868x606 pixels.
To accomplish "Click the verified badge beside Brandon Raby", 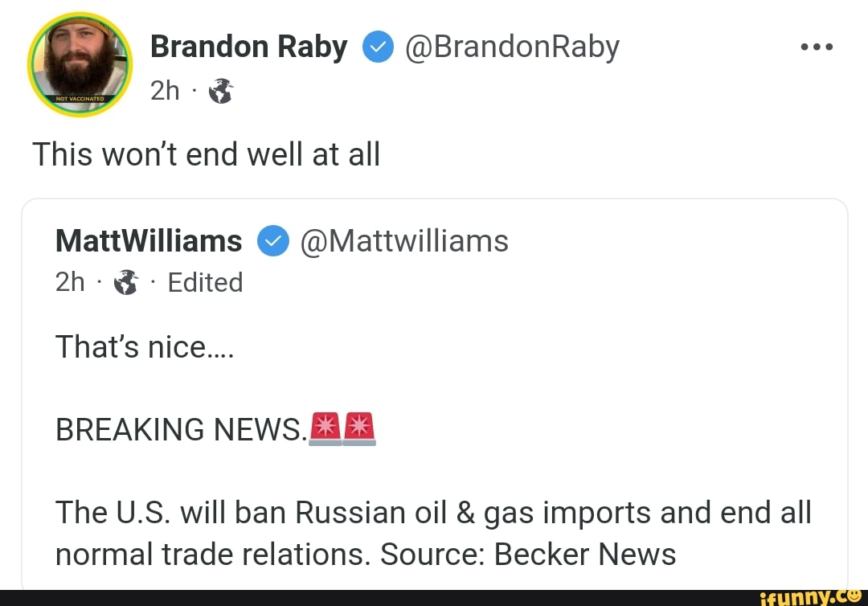I will click(x=376, y=48).
